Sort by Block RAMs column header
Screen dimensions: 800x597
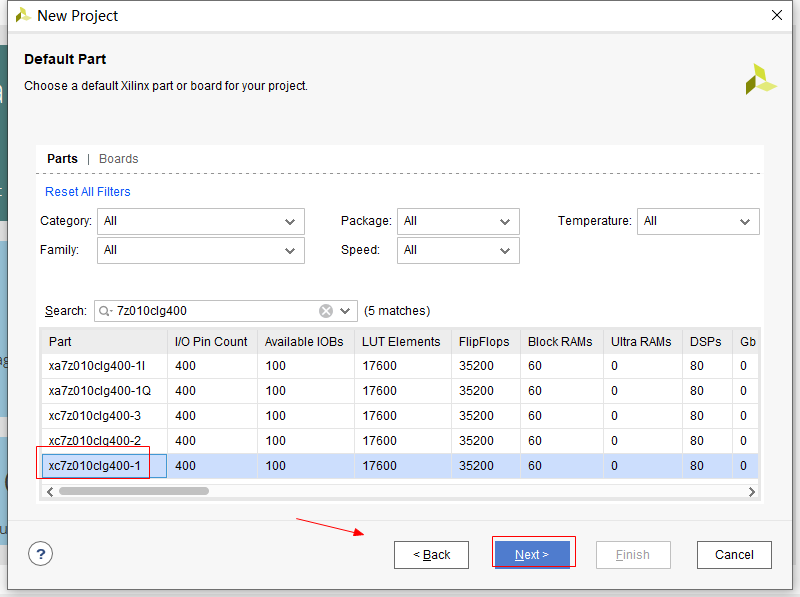click(x=562, y=342)
